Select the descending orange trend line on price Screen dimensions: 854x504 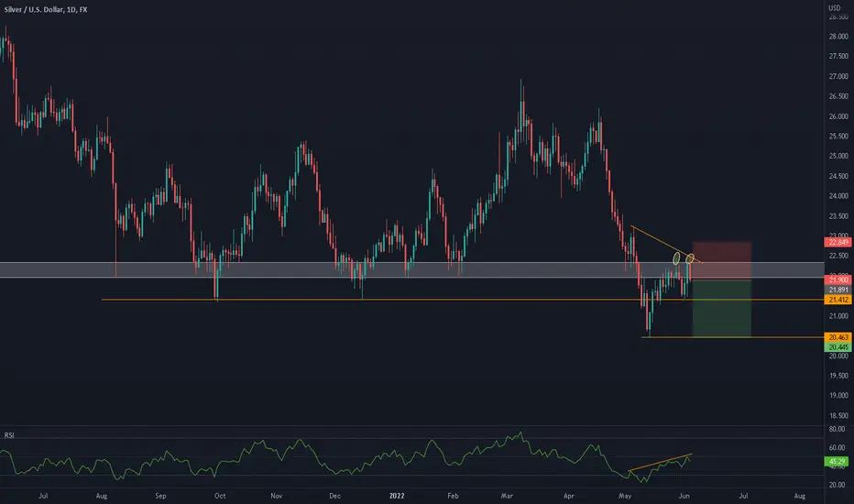click(x=667, y=245)
